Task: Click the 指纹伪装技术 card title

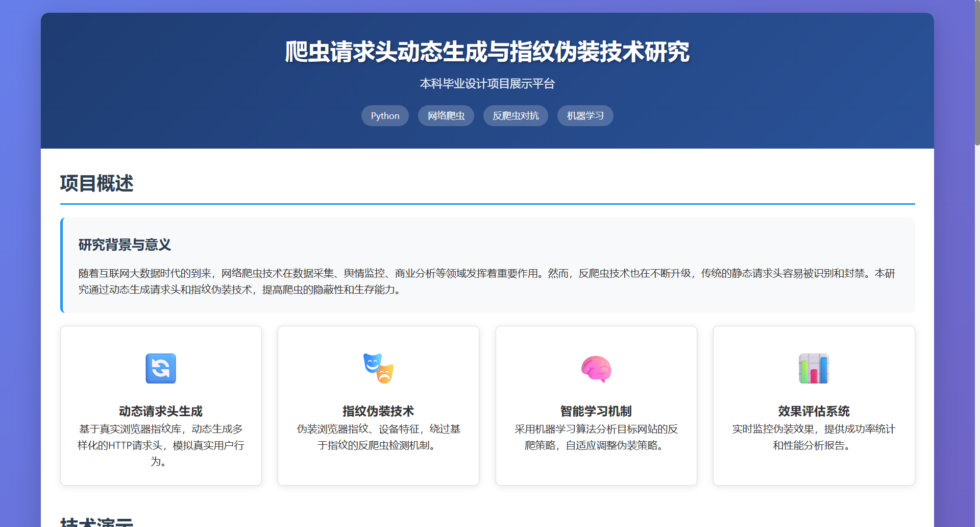Action: click(378, 411)
